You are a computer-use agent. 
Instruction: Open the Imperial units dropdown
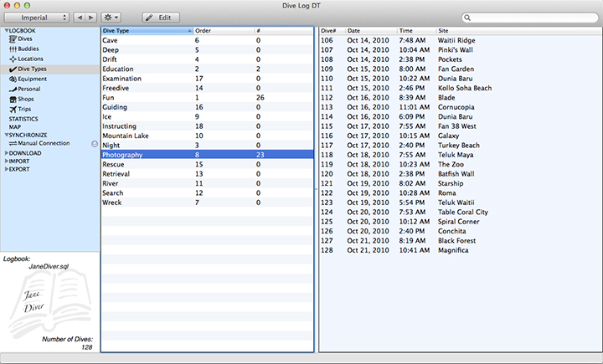tap(39, 17)
